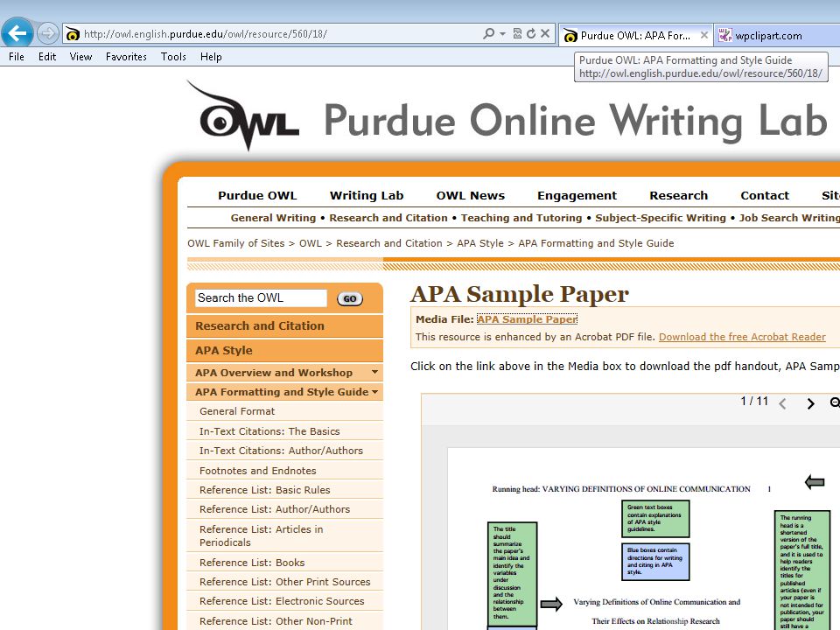The image size is (840, 630).
Task: Click the browser Forward arrow button
Action: [47, 34]
